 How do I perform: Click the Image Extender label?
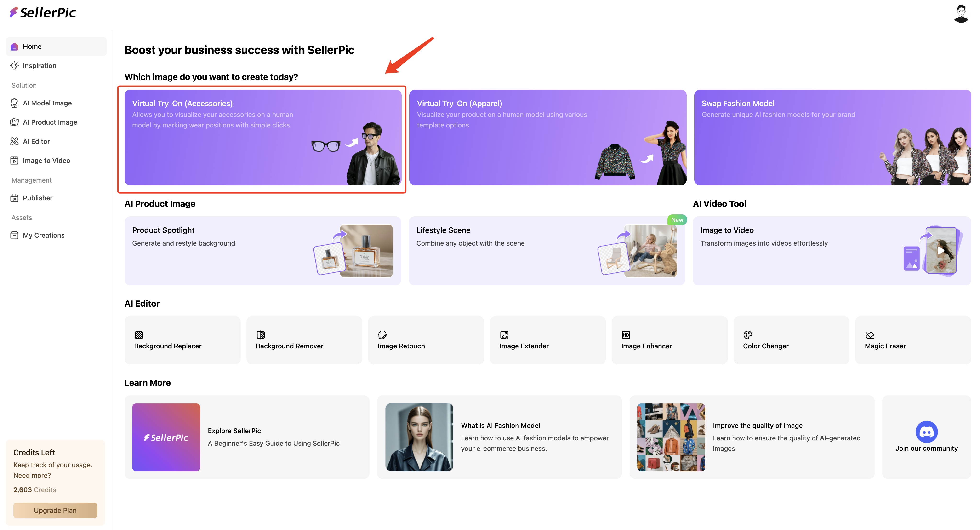click(x=524, y=346)
